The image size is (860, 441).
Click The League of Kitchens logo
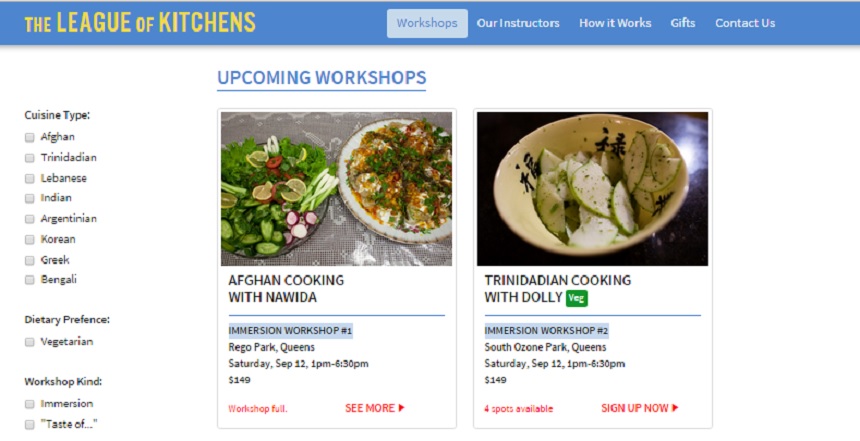pyautogui.click(x=140, y=22)
